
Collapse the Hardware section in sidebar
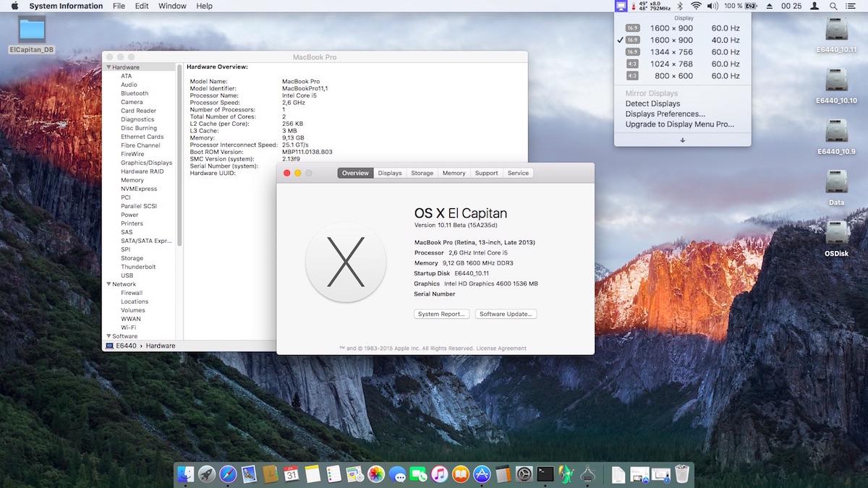[x=109, y=67]
